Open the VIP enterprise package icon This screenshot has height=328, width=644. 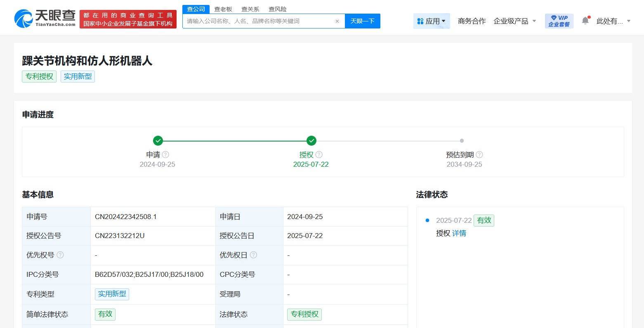pos(559,21)
